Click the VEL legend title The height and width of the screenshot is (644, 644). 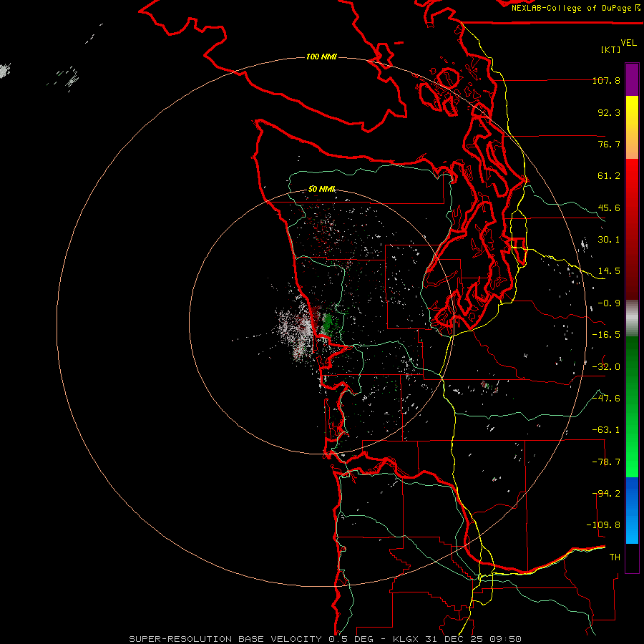[628, 42]
